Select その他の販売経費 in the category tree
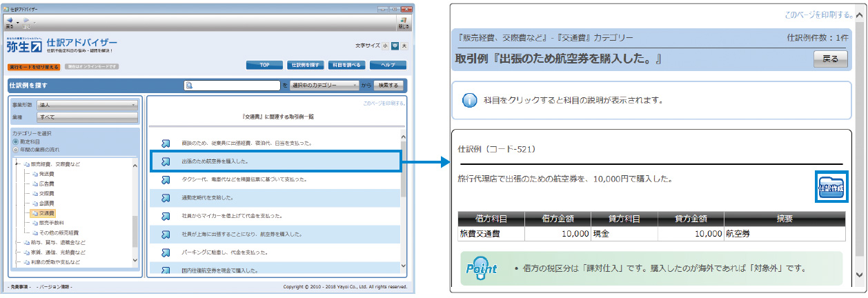The width and height of the screenshot is (868, 298). click(x=59, y=232)
